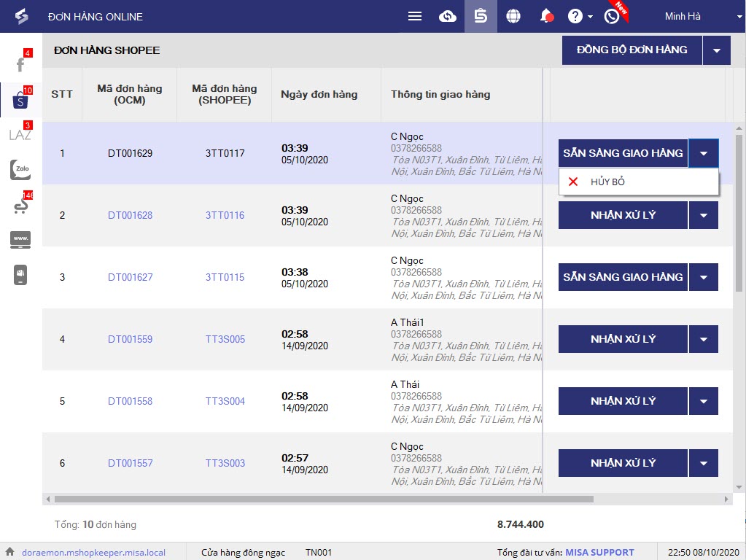This screenshot has width=746, height=560.
Task: Click SẴN SÀNG GIAO HÀNG for order DT001627
Action: [x=623, y=277]
